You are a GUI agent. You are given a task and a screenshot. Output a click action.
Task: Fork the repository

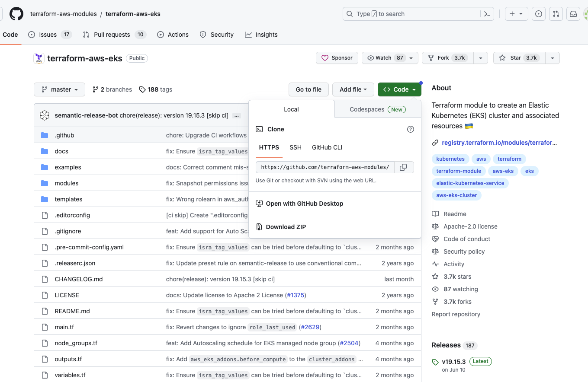tap(447, 58)
